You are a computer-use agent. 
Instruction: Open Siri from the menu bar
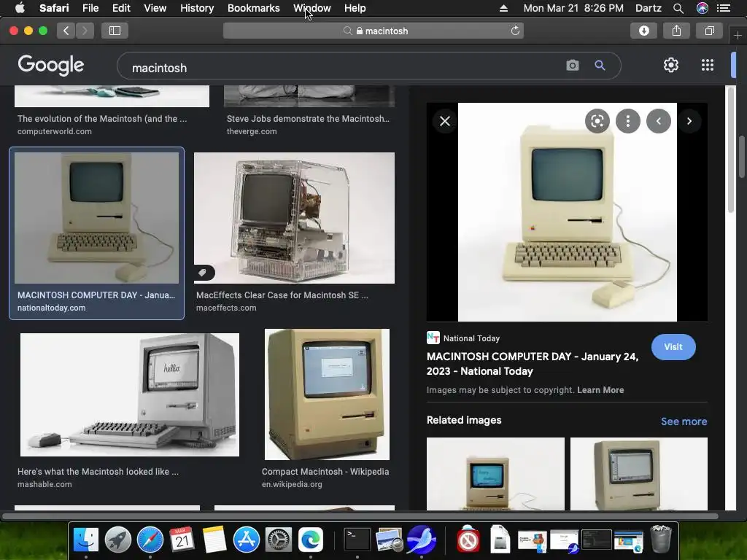703,8
